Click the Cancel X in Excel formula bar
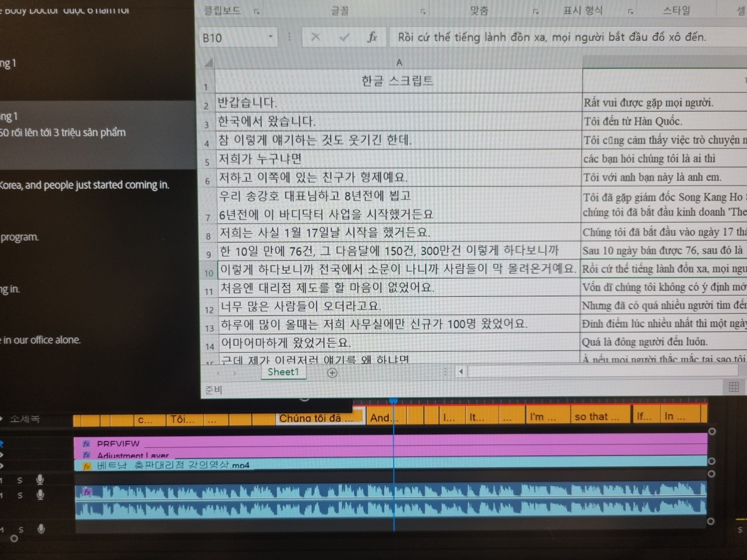747x560 pixels. click(316, 37)
